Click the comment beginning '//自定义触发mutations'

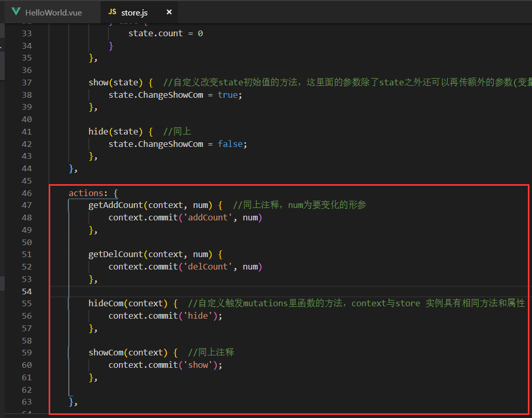pos(357,303)
